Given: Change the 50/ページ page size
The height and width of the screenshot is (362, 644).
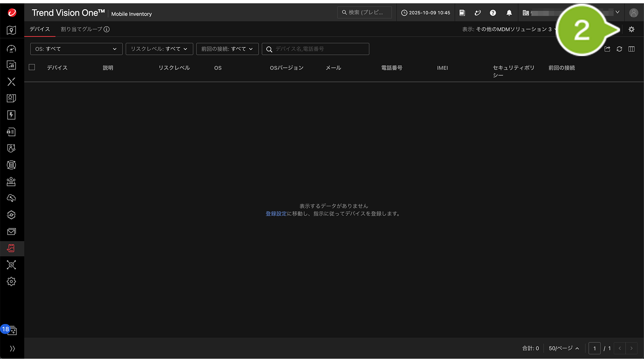Looking at the screenshot, I should (x=564, y=348).
